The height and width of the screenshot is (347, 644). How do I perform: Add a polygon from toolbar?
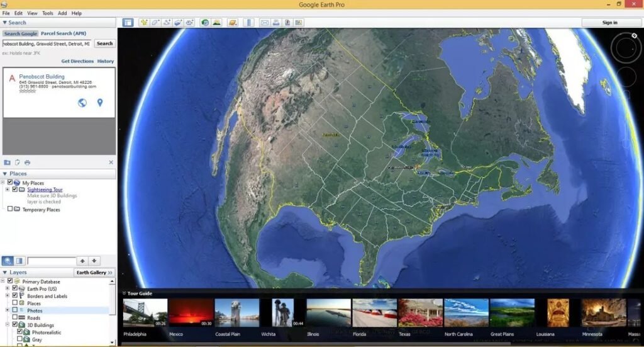pyautogui.click(x=155, y=23)
